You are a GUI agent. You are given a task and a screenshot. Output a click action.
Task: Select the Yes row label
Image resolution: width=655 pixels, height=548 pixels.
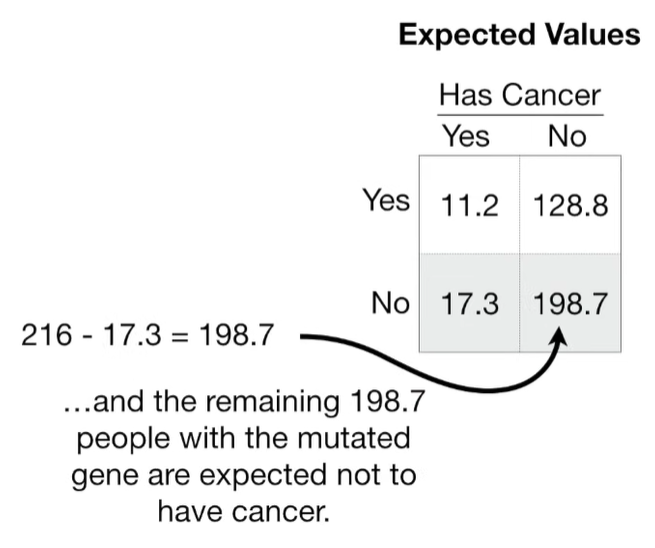click(386, 200)
